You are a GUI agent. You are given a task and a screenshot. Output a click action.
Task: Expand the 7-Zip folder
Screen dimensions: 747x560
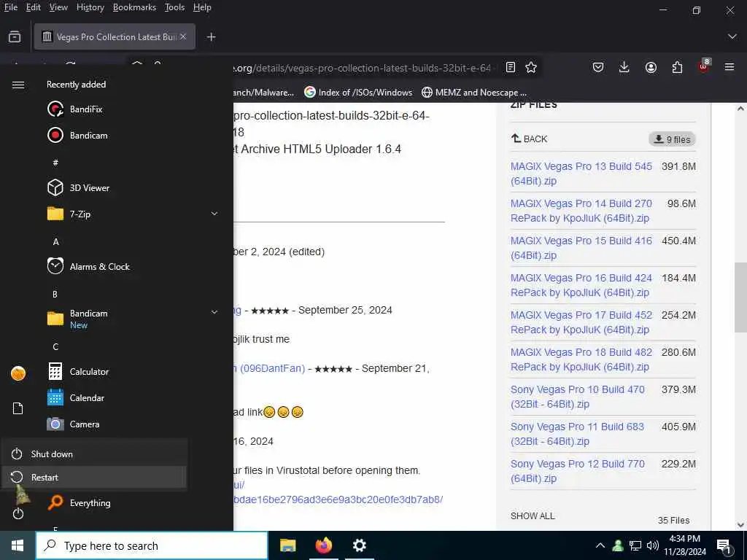coord(214,214)
